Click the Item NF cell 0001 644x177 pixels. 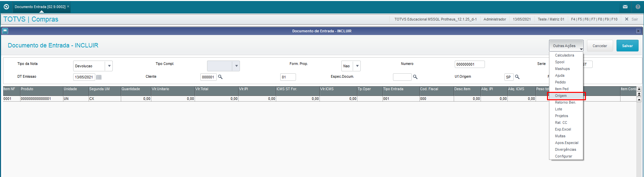coord(11,99)
